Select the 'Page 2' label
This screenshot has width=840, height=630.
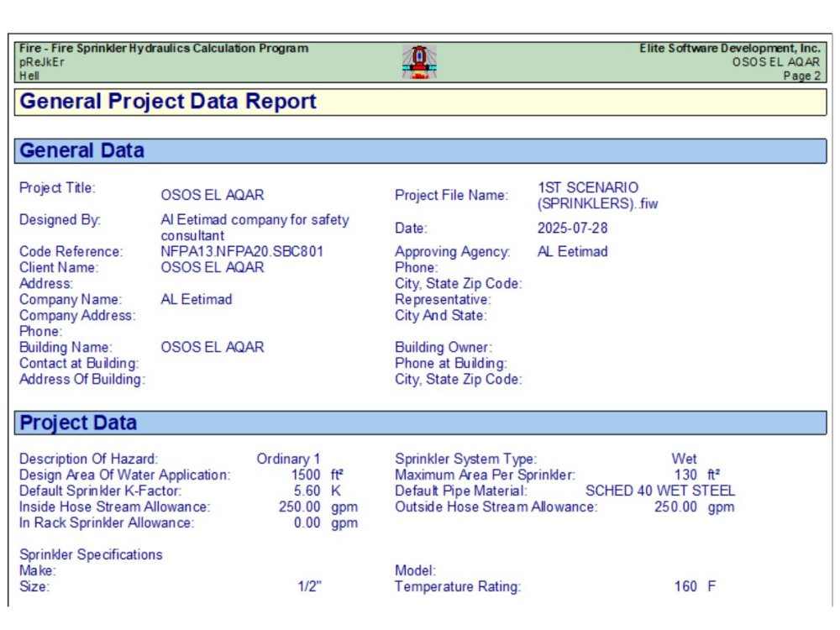coord(801,76)
